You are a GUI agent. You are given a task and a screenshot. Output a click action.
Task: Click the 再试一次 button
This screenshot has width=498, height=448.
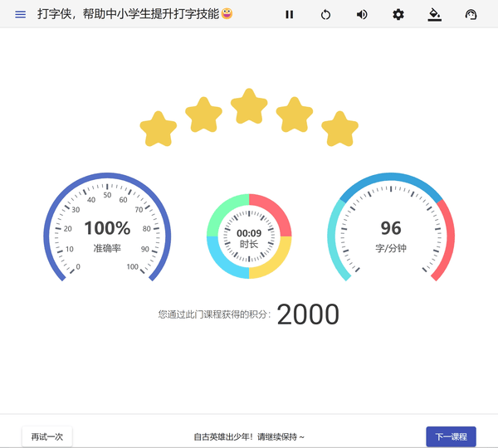point(47,436)
